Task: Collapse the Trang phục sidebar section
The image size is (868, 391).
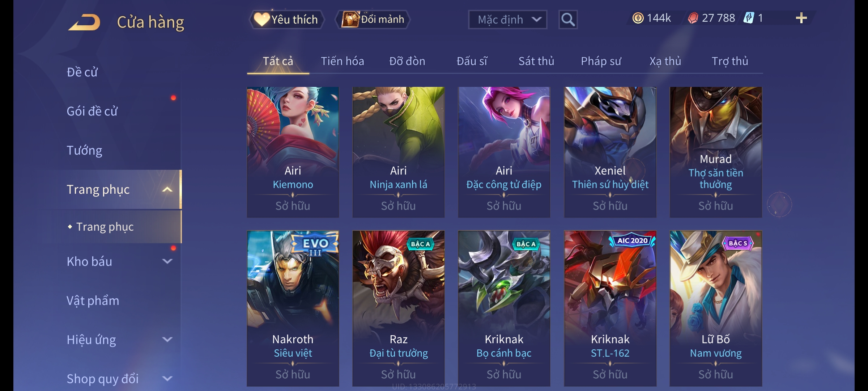Action: click(x=167, y=189)
